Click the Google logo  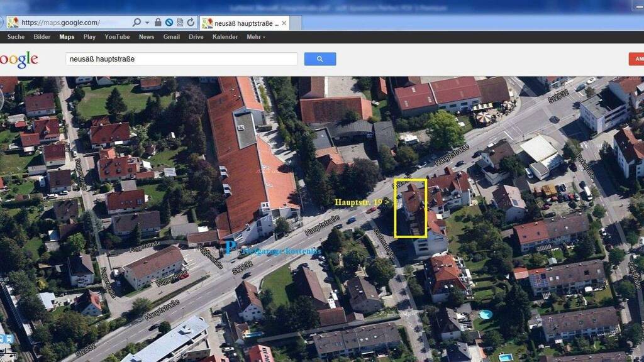(x=19, y=60)
